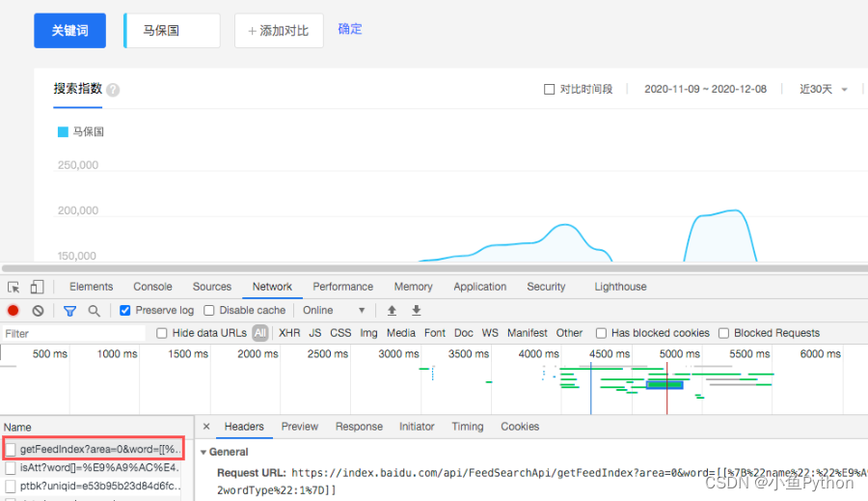Click the 确定 link
868x501 pixels.
pyautogui.click(x=350, y=29)
